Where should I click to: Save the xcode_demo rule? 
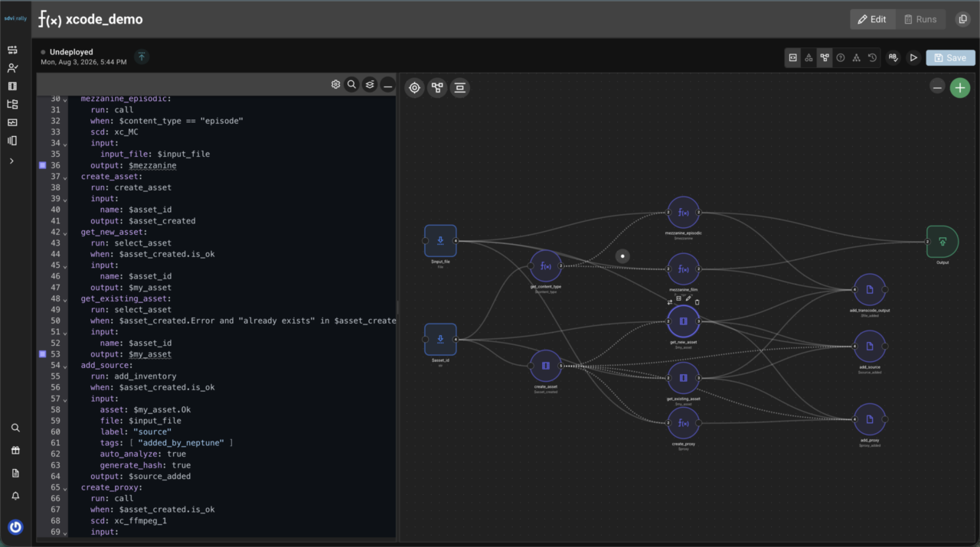tap(950, 57)
